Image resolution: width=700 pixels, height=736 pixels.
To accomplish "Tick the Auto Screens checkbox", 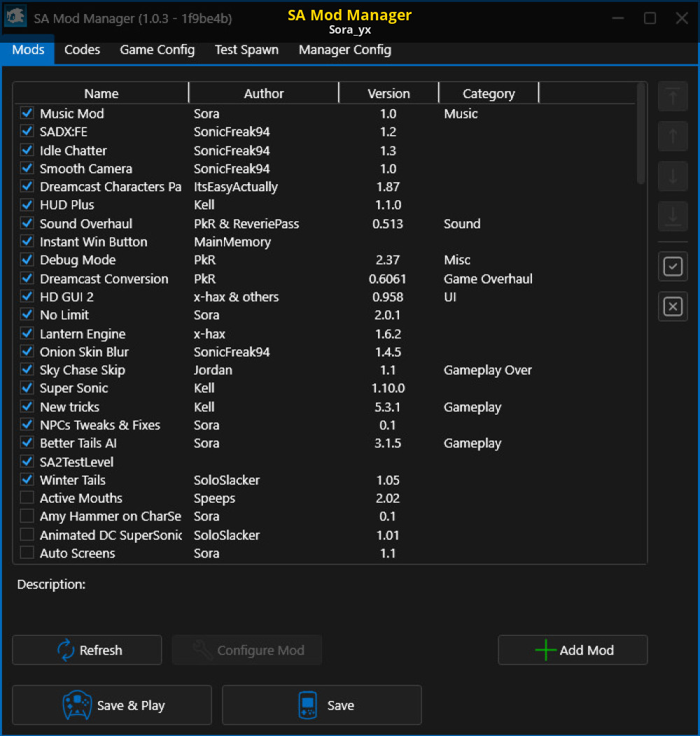I will (x=27, y=553).
